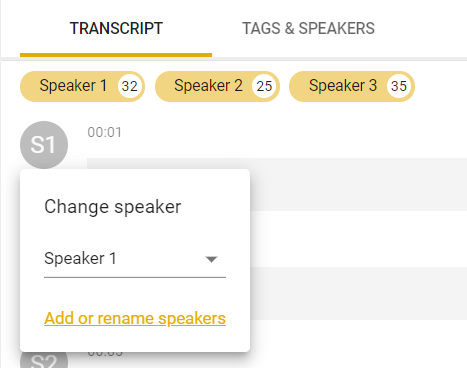Select the lower gray transcript segment
The width and height of the screenshot is (467, 368).
358,293
